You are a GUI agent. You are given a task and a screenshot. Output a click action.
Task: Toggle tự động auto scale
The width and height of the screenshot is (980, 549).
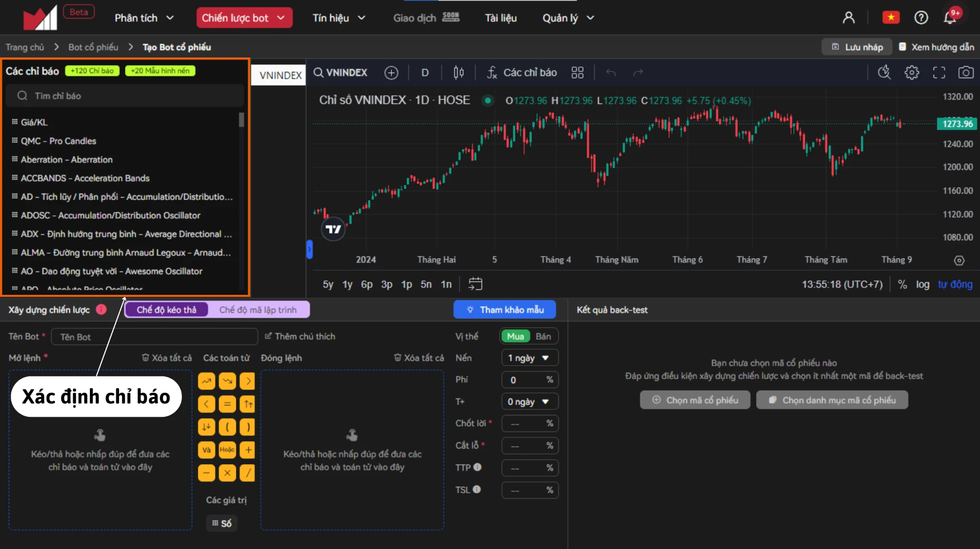[955, 284]
